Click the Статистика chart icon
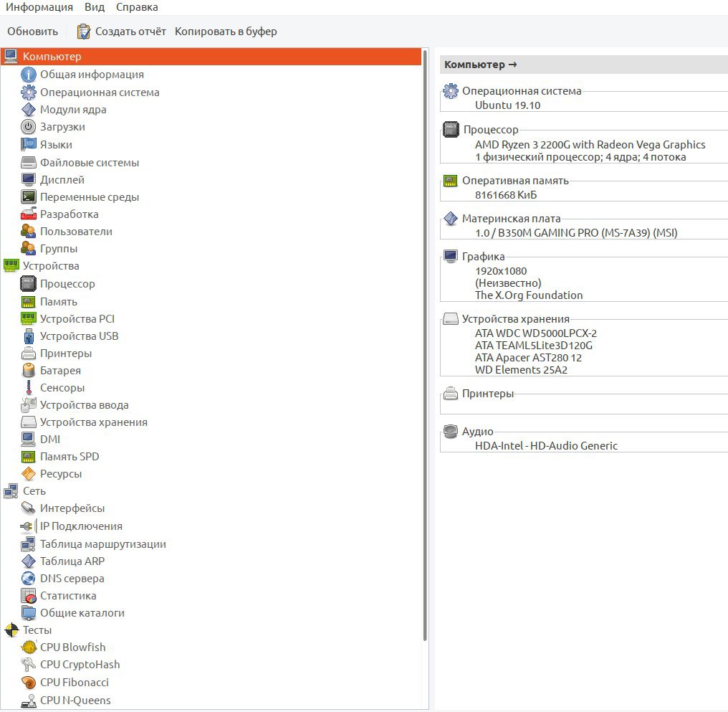The width and height of the screenshot is (728, 712). [29, 595]
